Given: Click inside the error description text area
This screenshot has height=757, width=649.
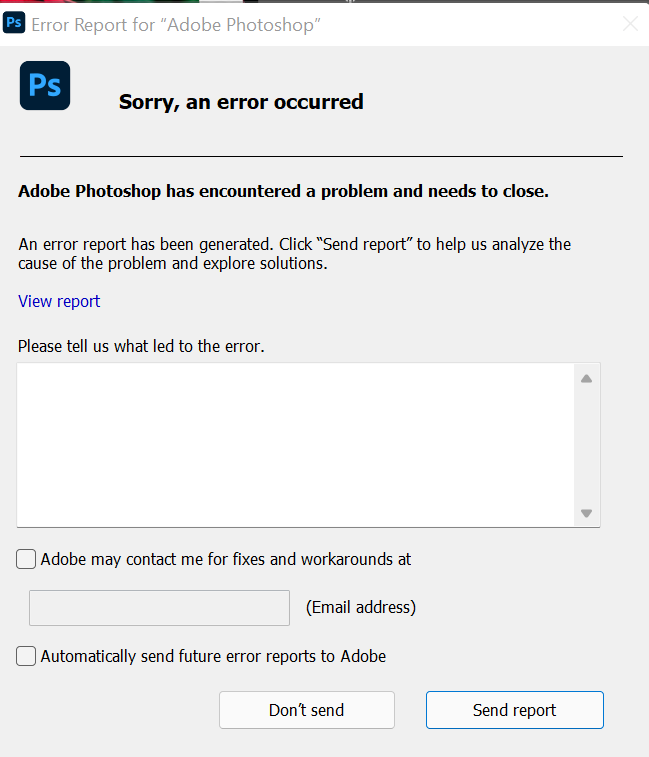Looking at the screenshot, I should click(x=295, y=444).
